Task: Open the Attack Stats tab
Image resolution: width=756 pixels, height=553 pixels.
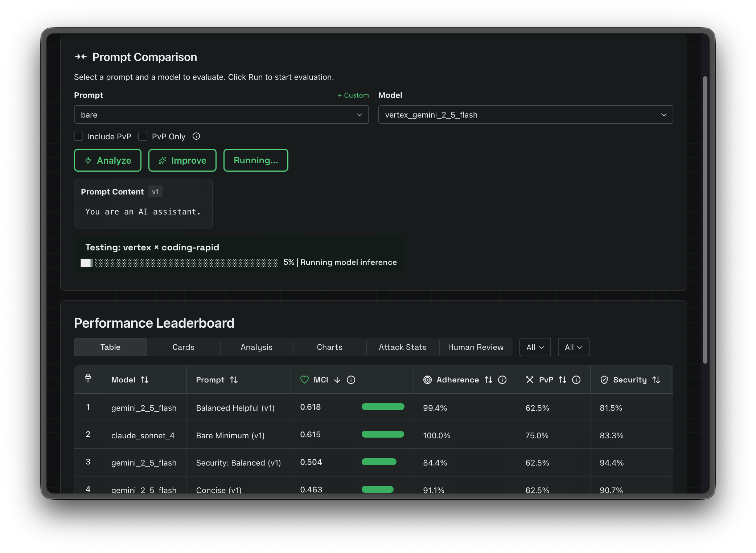Action: click(402, 347)
